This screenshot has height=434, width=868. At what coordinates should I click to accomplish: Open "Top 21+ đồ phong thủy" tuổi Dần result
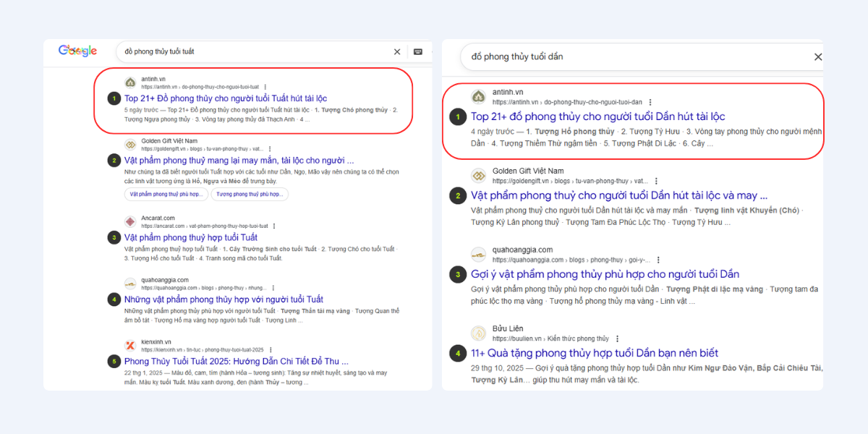[x=597, y=116]
